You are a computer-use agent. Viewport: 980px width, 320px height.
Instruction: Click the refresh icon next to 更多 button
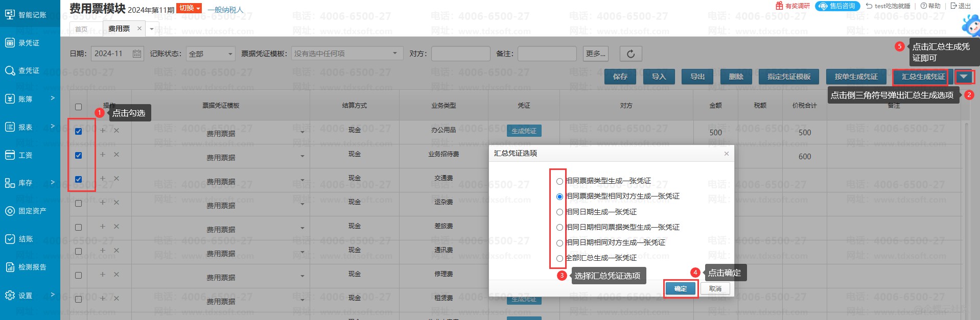(x=631, y=54)
